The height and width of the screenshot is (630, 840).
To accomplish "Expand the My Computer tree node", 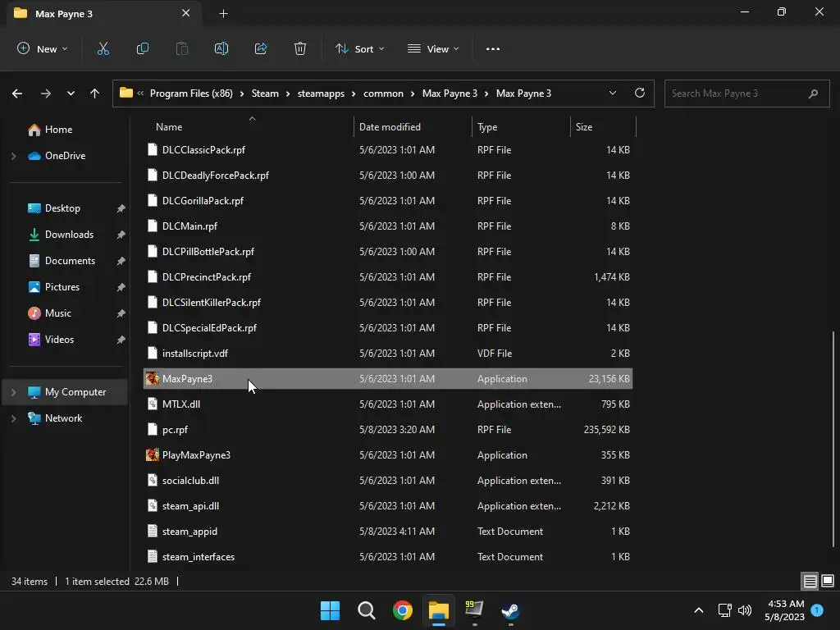I will (x=13, y=392).
